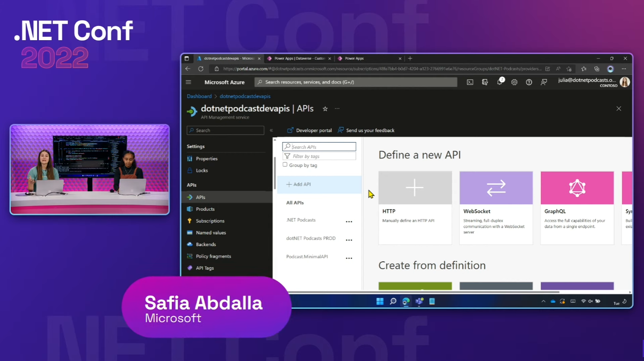Choose the WebSocket API tile

[x=496, y=208]
